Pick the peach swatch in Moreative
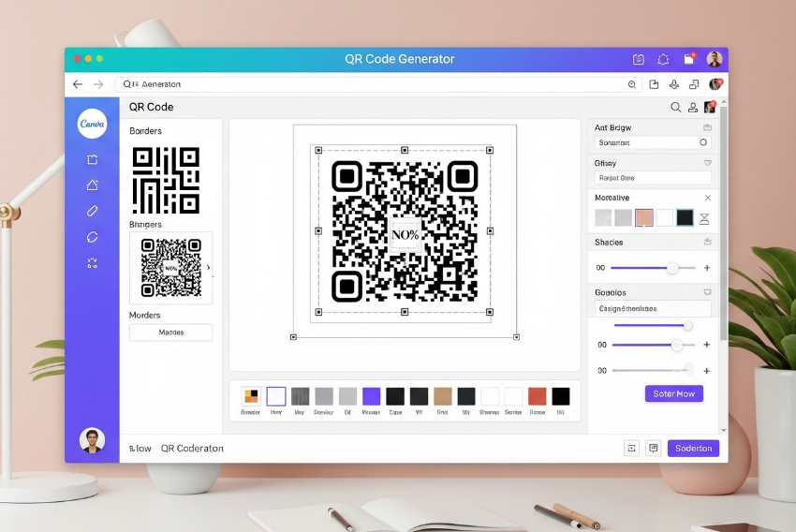Viewport: 796px width, 532px height. [x=644, y=217]
